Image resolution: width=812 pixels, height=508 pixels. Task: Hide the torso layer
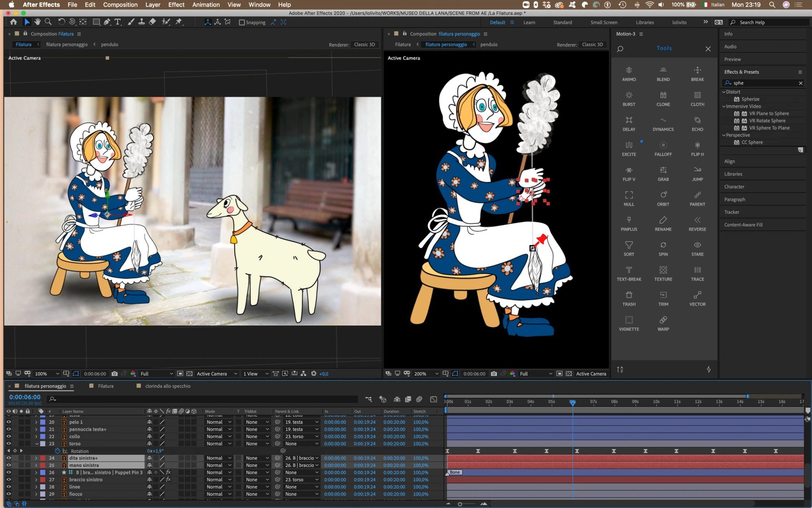(x=9, y=444)
